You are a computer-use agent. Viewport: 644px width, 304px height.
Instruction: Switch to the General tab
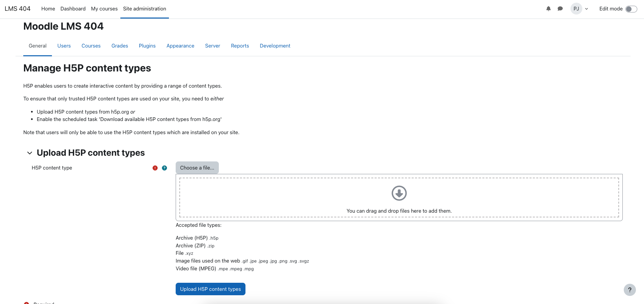[x=37, y=46]
